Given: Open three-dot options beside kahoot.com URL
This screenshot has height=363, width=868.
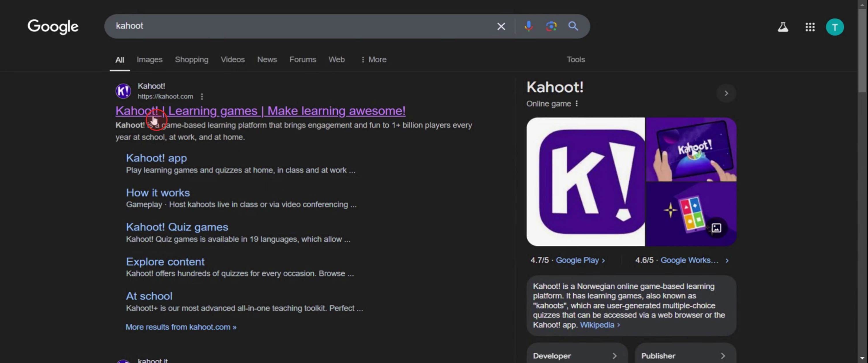Looking at the screenshot, I should point(202,97).
